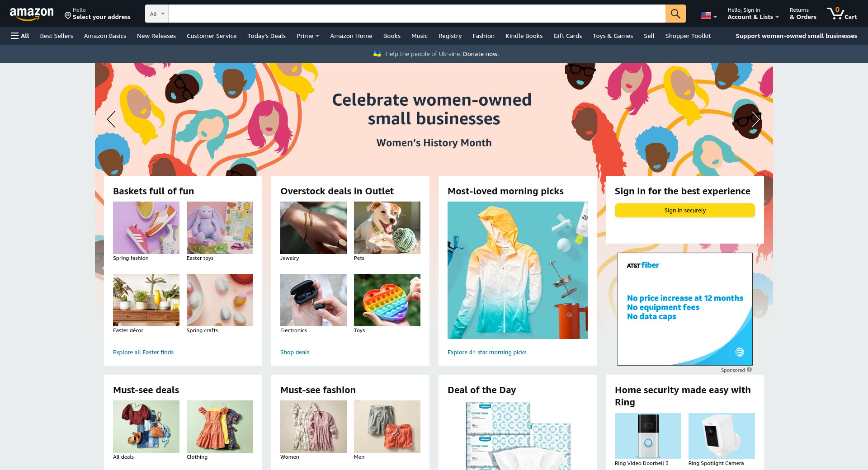868x470 pixels.
Task: Click Explore 4+ star morning picks
Action: pos(487,352)
